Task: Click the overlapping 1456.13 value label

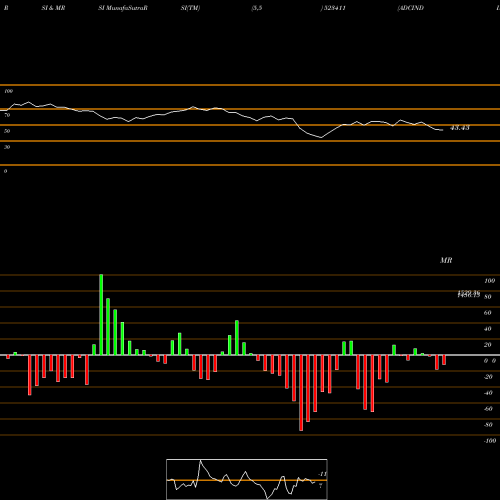Action: click(x=469, y=294)
